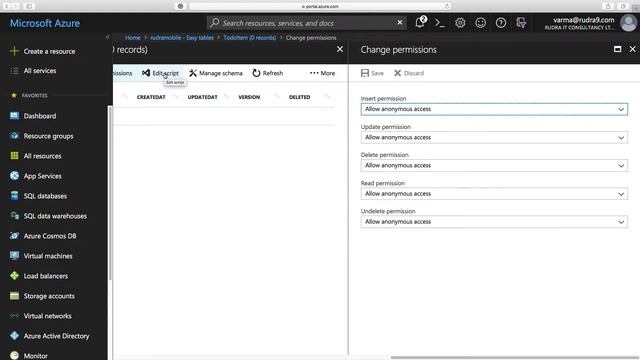Click the Azure Cosmos DB icon

coord(14,236)
